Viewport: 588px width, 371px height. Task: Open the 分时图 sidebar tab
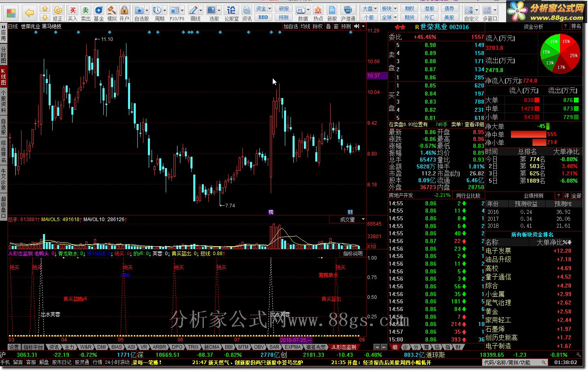tap(4, 55)
